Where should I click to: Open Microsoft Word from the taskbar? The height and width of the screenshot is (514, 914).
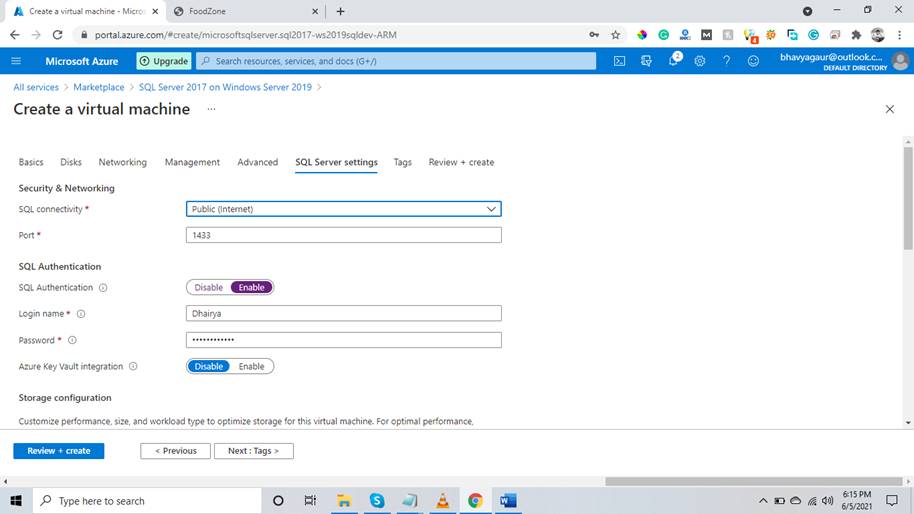click(508, 501)
